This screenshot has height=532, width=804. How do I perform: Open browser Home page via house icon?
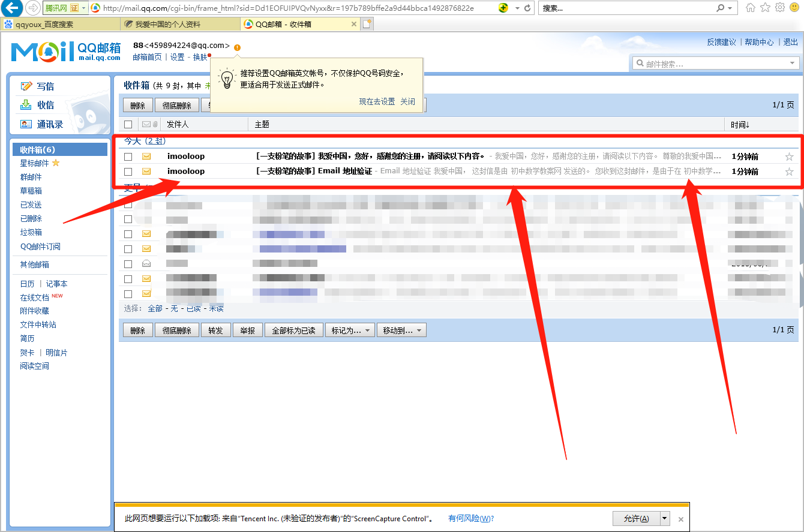[x=751, y=8]
